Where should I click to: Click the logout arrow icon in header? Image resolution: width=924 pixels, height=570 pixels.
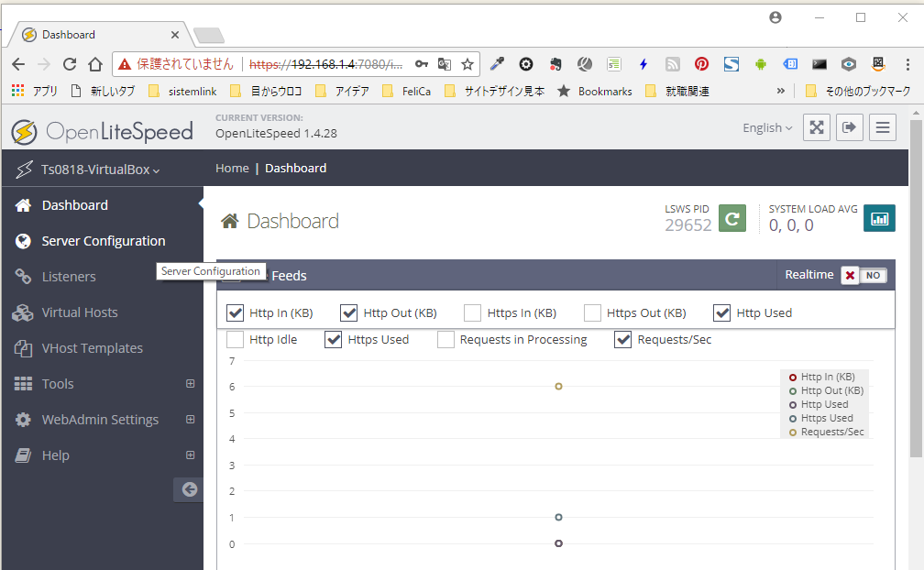coord(850,127)
